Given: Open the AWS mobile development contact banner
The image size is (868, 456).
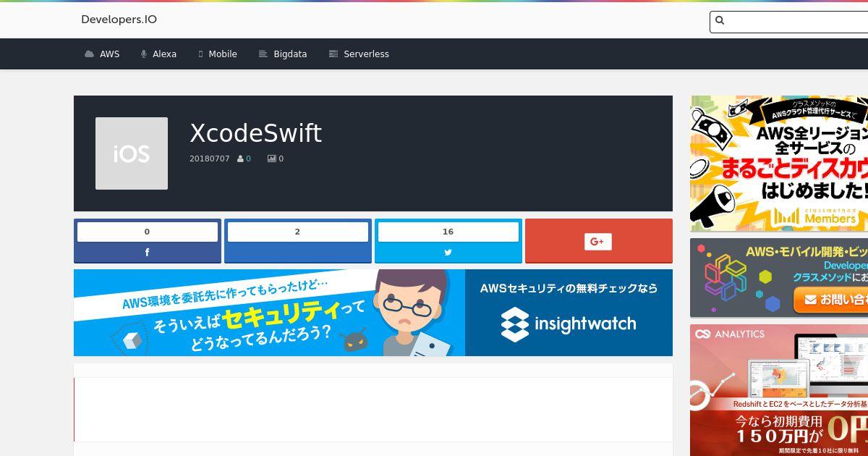Looking at the screenshot, I should pyautogui.click(x=779, y=278).
